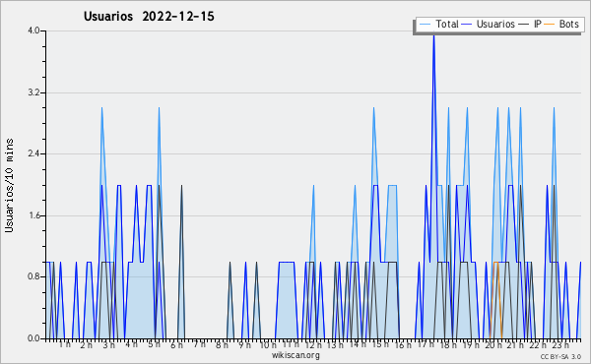
Task: Click the y-axis value 4.0
Action: point(33,30)
